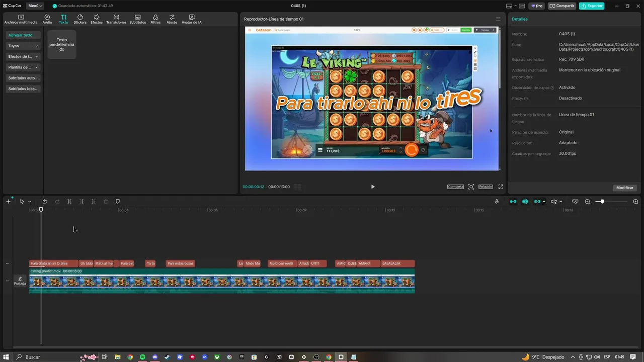The width and height of the screenshot is (644, 362).
Task: Delete the selected clip with trash icon
Action: (x=106, y=201)
